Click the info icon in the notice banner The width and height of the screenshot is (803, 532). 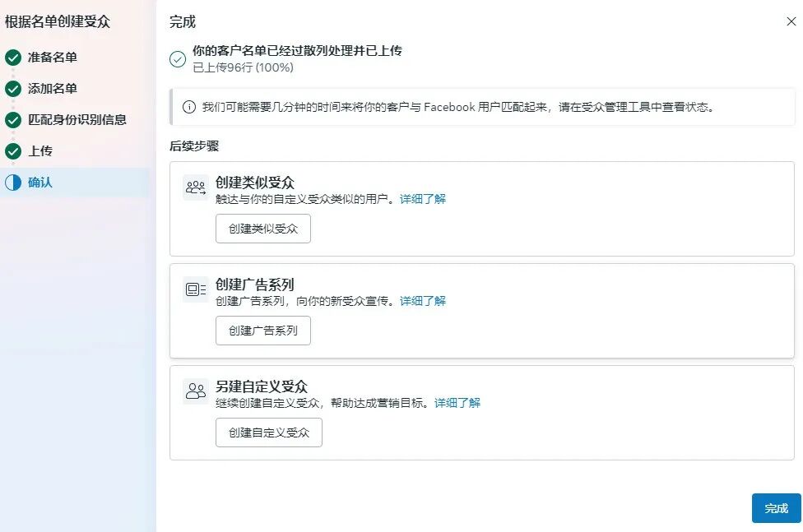click(x=189, y=107)
